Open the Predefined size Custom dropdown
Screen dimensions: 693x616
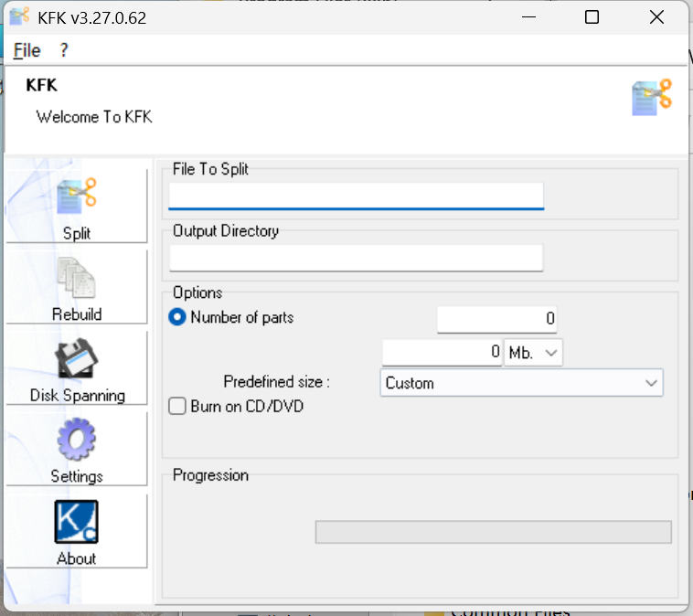click(x=521, y=383)
